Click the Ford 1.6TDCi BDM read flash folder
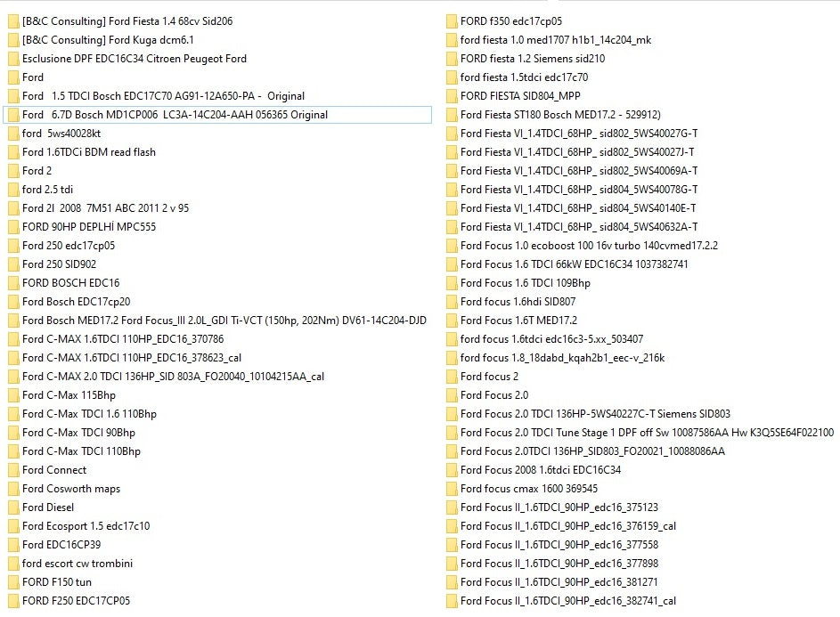 coord(88,152)
